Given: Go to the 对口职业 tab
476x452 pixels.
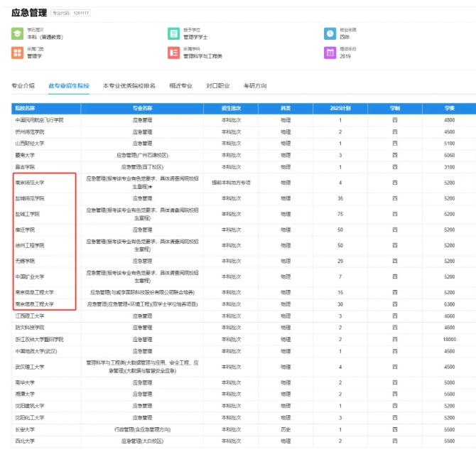Looking at the screenshot, I should click(x=217, y=86).
